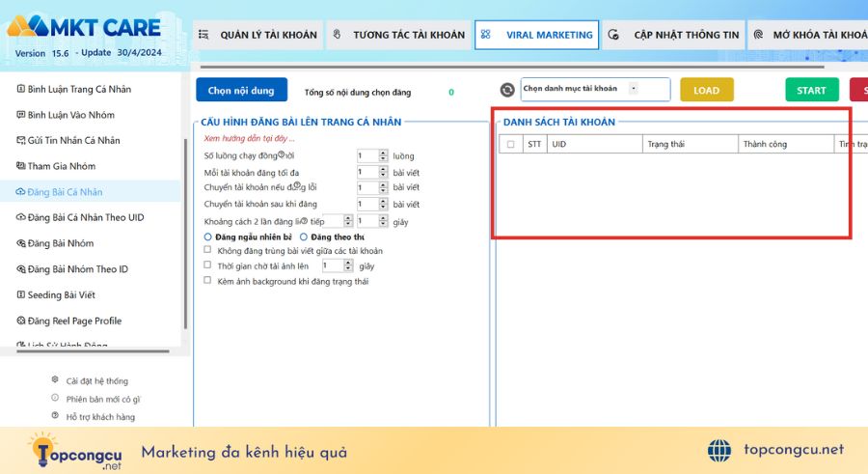
Task: Toggle select-all checkbox in account table header
Action: click(510, 144)
